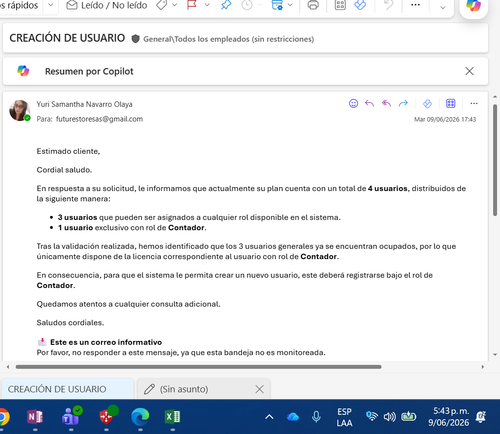
Task: Click the ESP LAA language indicator
Action: click(x=344, y=417)
